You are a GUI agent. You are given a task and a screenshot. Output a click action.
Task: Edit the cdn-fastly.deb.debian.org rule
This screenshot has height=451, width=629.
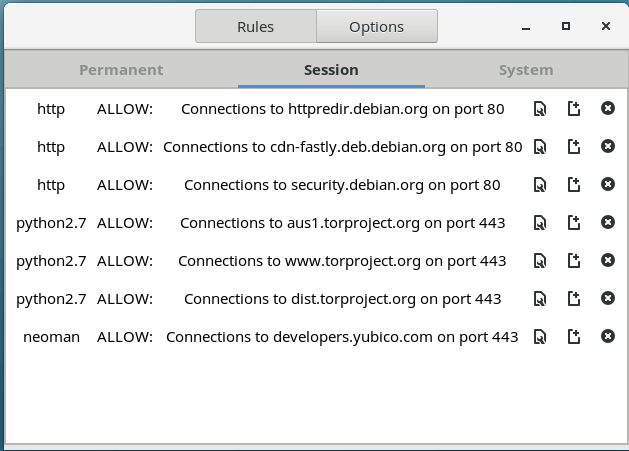coord(540,147)
